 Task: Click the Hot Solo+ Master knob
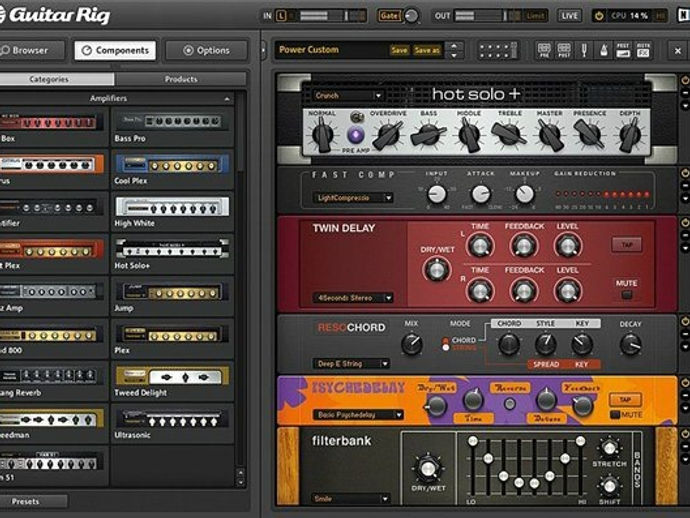tap(550, 134)
